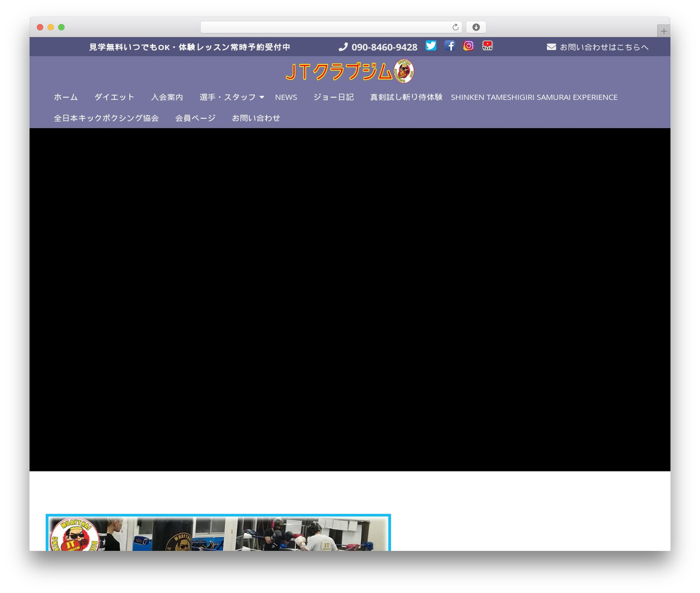Image resolution: width=700 pixels, height=593 pixels.
Task: Open the 会員ページ menu item
Action: [195, 118]
